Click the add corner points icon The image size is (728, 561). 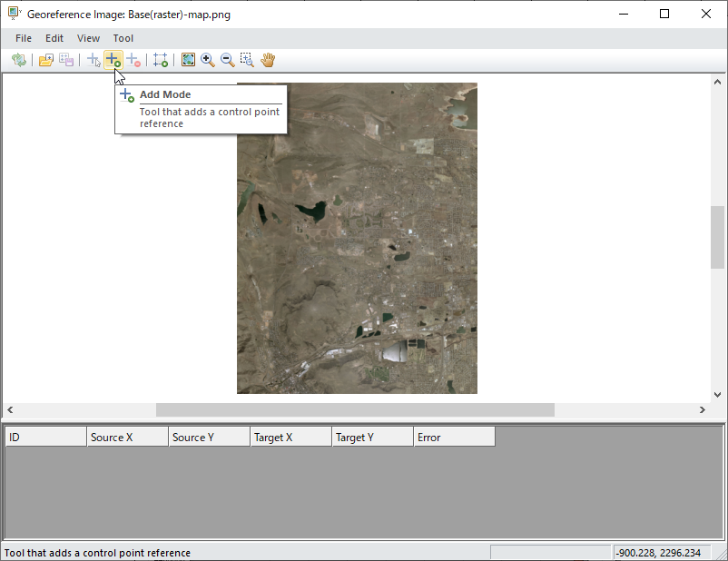(x=161, y=60)
